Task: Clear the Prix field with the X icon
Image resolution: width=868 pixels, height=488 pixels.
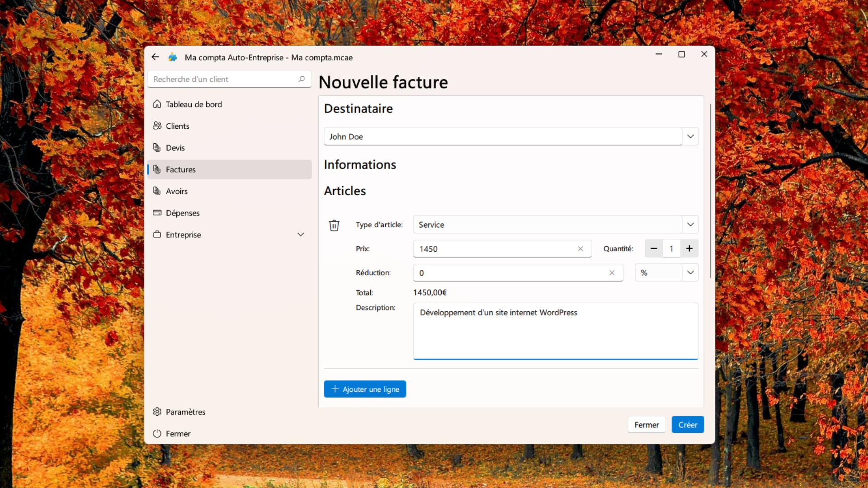Action: tap(580, 249)
